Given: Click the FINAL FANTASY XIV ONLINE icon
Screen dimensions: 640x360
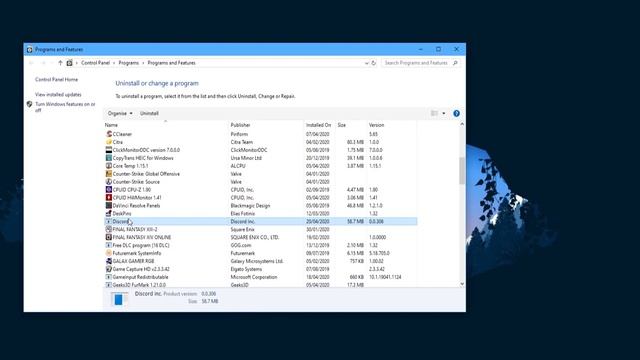Looking at the screenshot, I should click(x=109, y=237).
